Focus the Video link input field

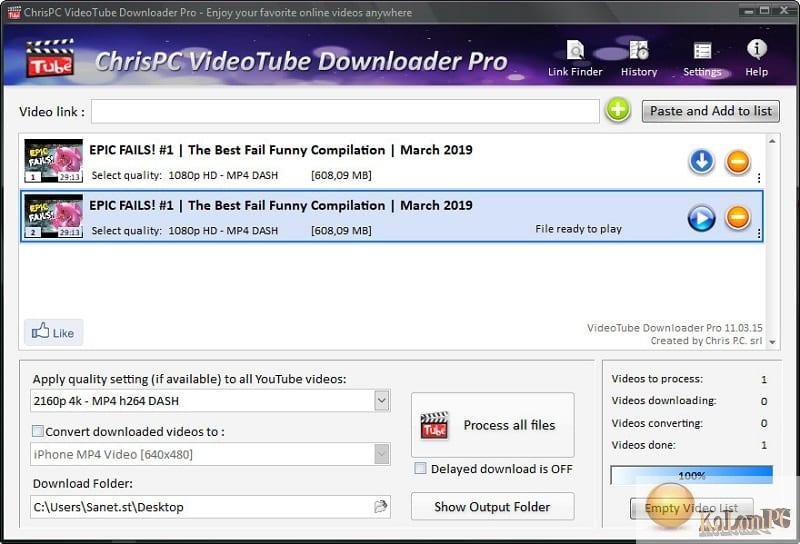(345, 111)
